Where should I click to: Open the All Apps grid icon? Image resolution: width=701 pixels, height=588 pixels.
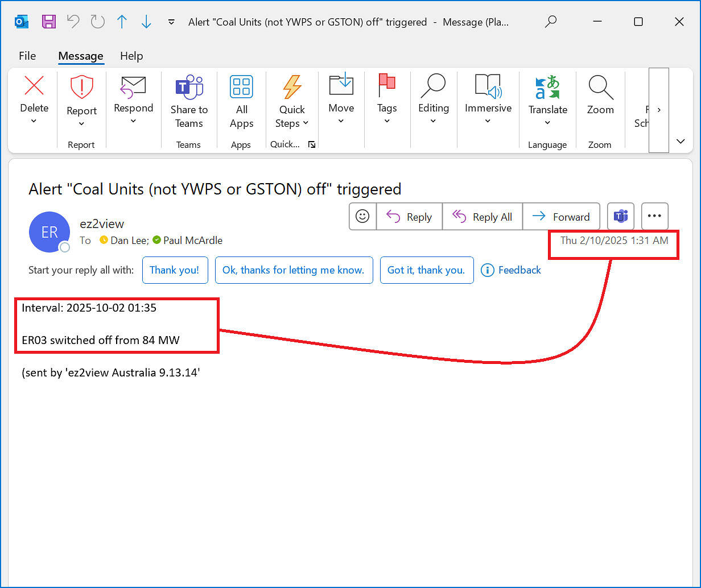click(x=241, y=88)
